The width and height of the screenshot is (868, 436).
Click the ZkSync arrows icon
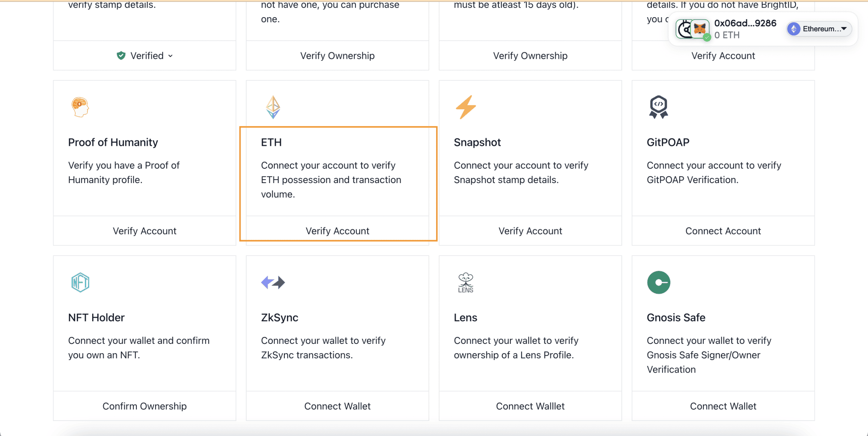tap(273, 283)
